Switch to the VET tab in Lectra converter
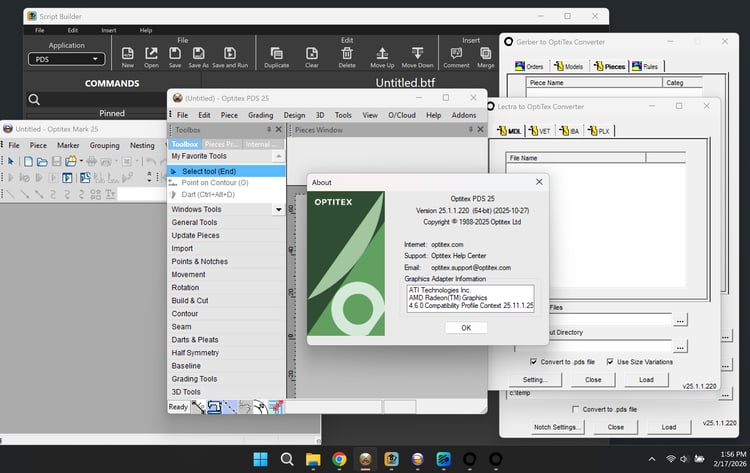Viewport: 750px width, 473px height. [x=539, y=131]
